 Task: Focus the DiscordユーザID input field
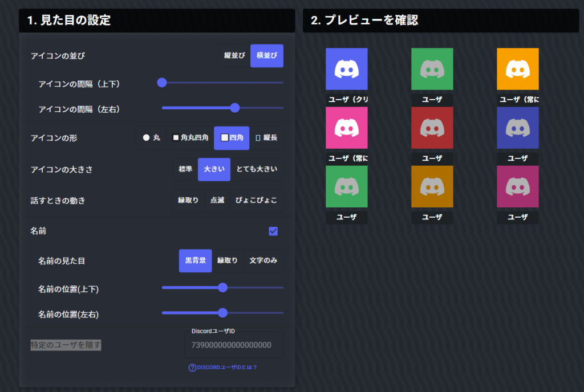[x=234, y=345]
